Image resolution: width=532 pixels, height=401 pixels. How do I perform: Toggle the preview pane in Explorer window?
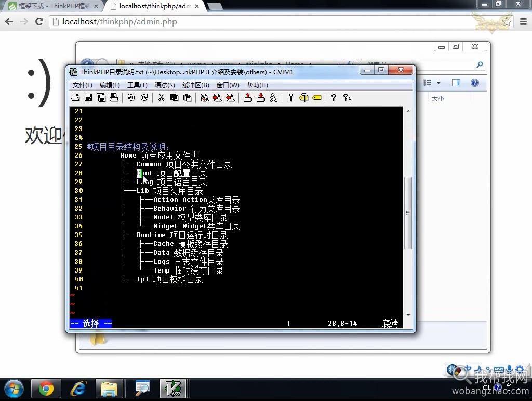point(456,83)
